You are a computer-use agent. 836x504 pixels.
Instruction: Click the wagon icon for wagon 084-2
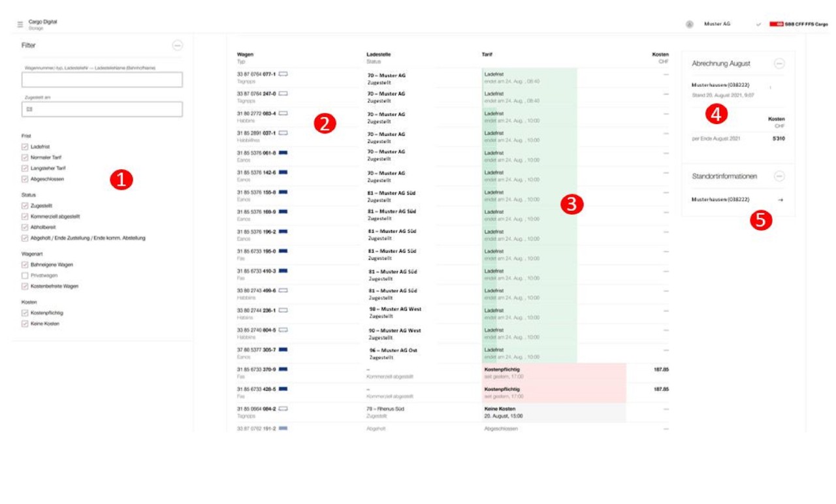click(283, 409)
